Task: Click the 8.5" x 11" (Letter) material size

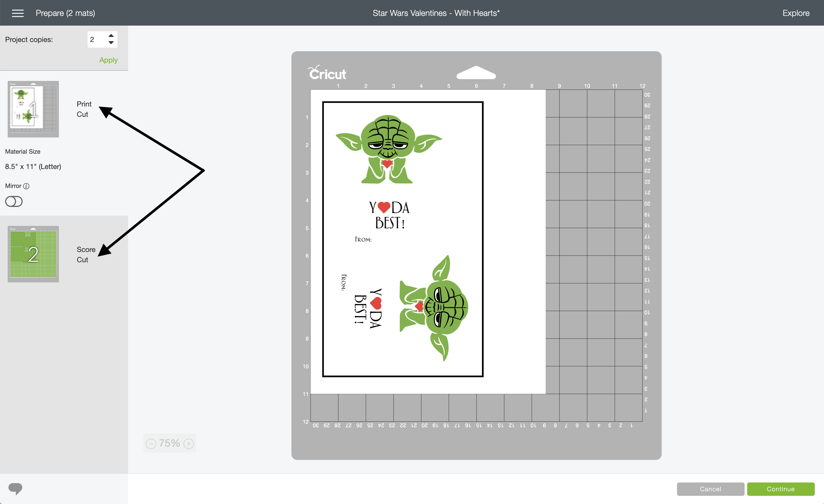Action: tap(33, 166)
